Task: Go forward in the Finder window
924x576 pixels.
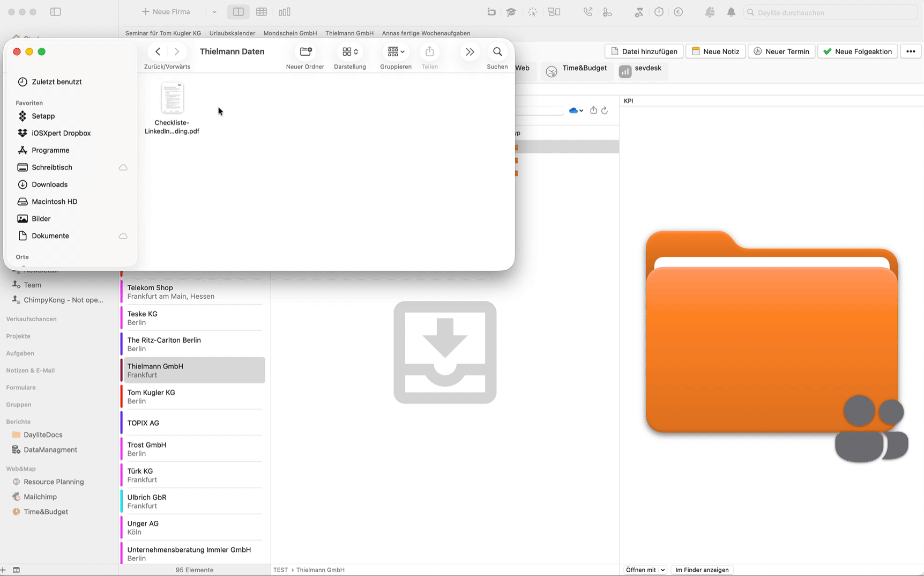Action: [177, 51]
